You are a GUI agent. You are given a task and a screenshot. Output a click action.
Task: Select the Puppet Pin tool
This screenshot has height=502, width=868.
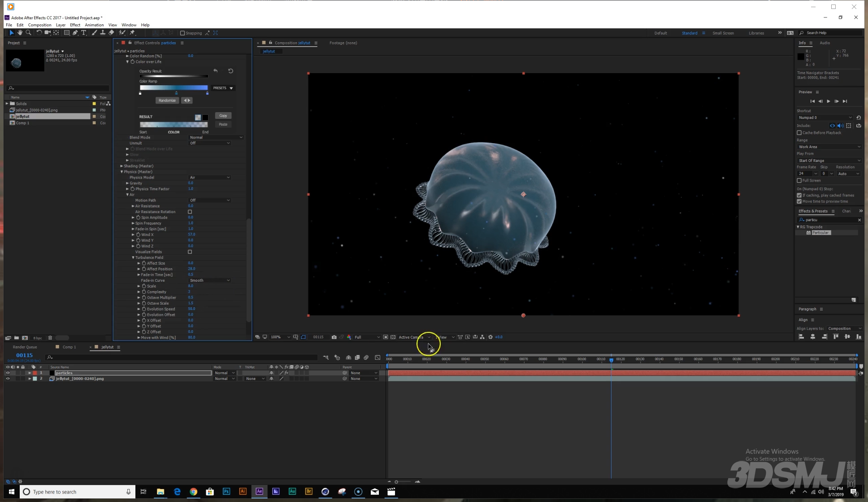[x=132, y=33]
